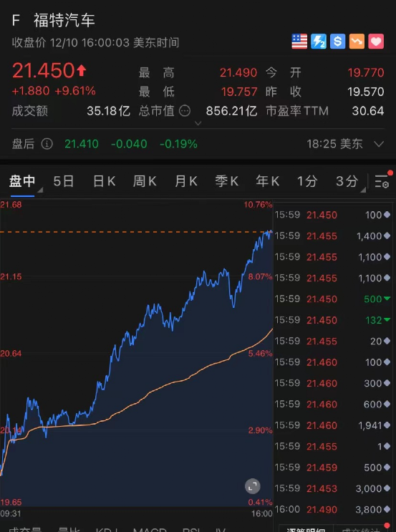Viewport: 396px width, 532px height.
Task: Tap the 18:25 美东 time label
Action: click(x=334, y=144)
